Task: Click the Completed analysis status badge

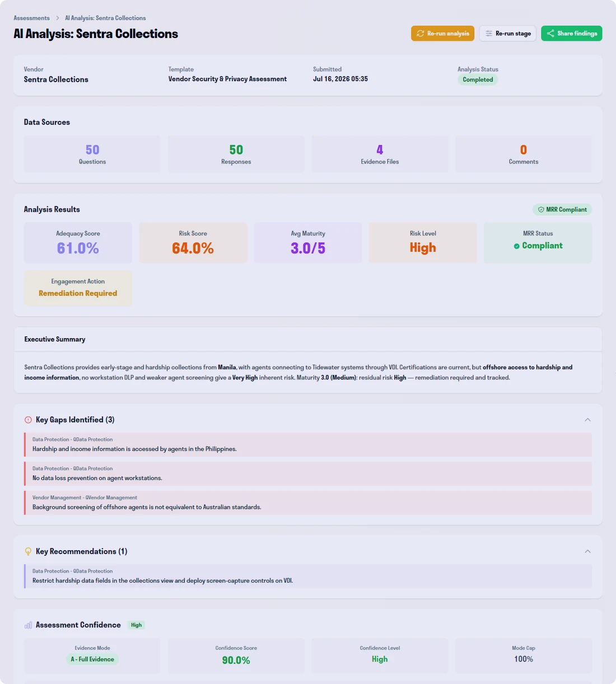Action: [x=478, y=79]
